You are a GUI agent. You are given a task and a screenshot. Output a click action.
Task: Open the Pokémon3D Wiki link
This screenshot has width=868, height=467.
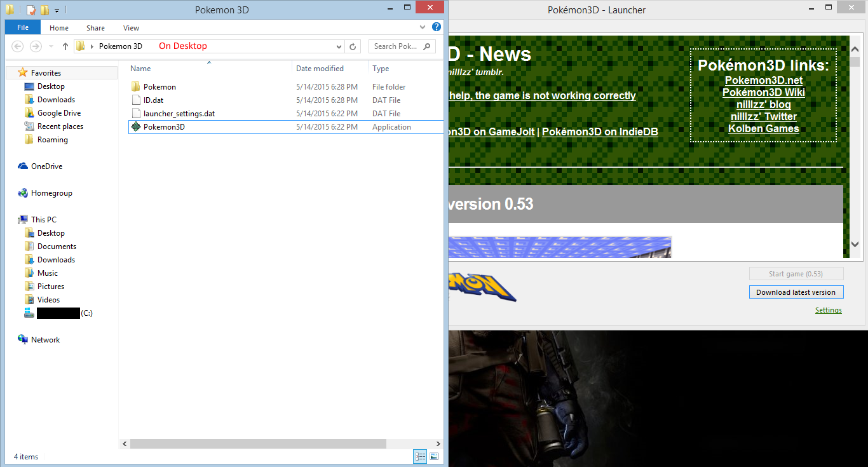[x=764, y=92]
